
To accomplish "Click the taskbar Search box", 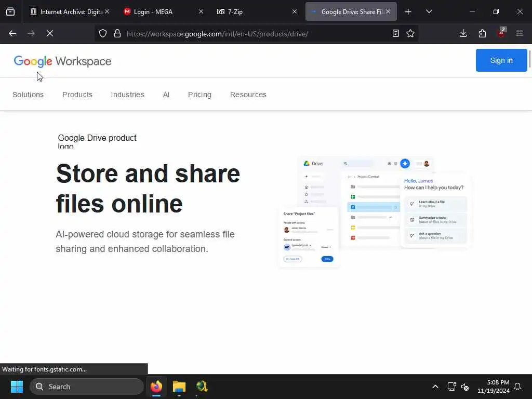I will 87,387.
